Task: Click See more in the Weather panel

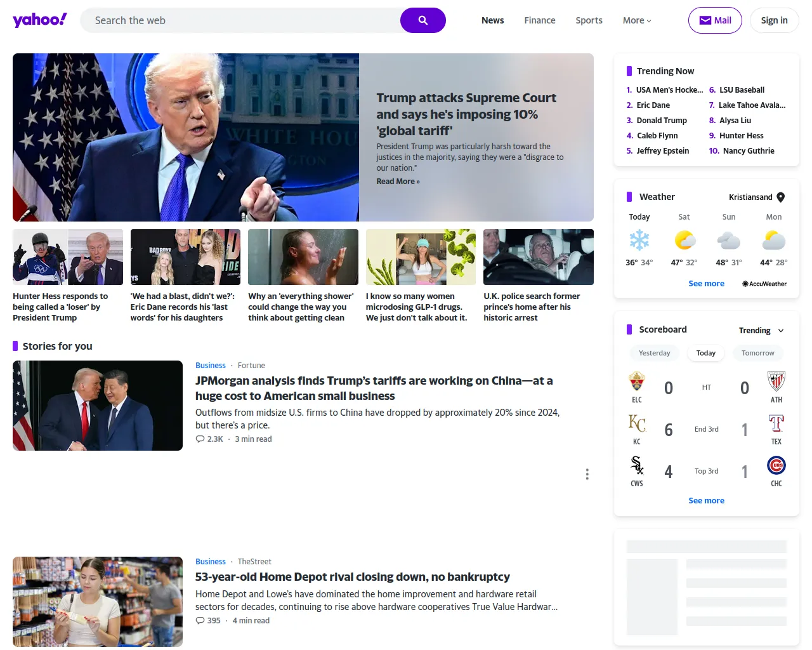Action: pos(706,283)
